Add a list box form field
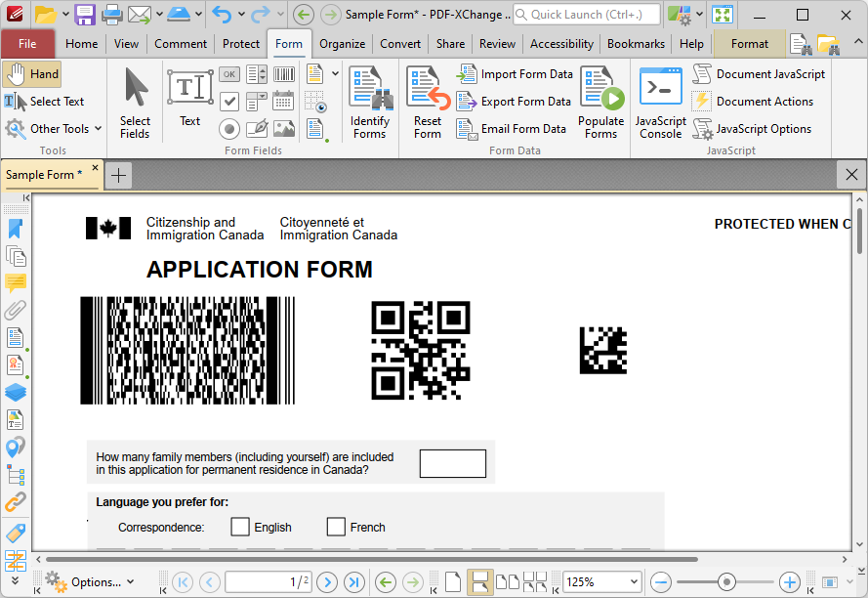Viewport: 868px width, 598px height. pos(257,74)
